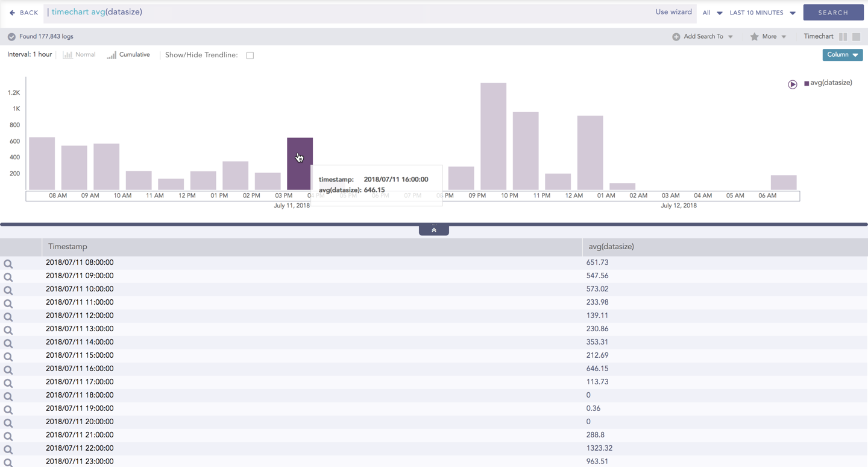Click the plus icon for Add Search To
Image resolution: width=868 pixels, height=467 pixels.
click(x=676, y=37)
